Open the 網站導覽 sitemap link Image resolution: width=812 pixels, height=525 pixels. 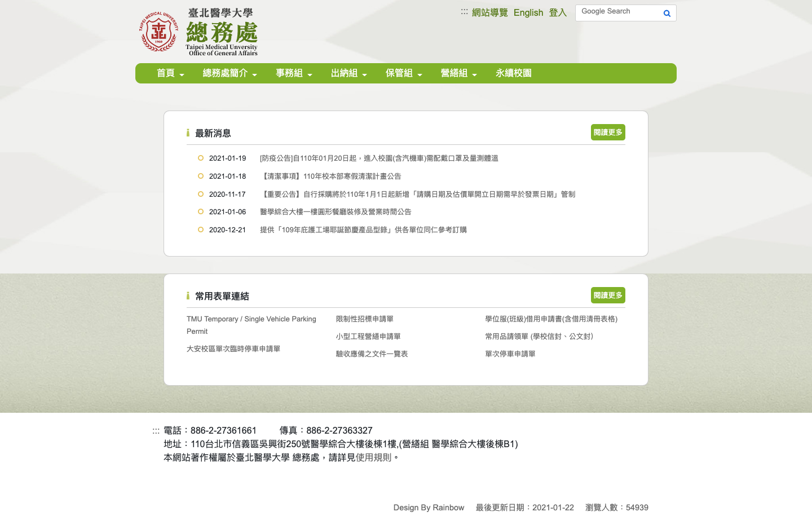(489, 13)
